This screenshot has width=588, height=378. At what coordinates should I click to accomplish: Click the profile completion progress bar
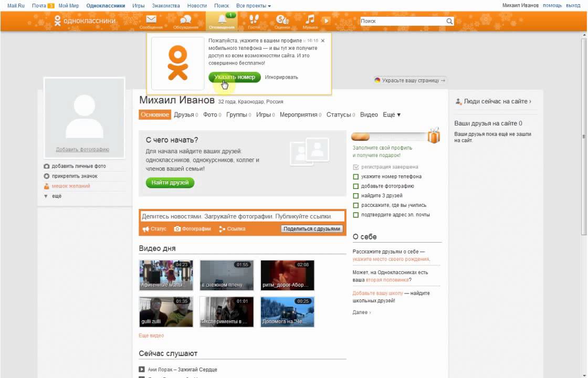(388, 137)
